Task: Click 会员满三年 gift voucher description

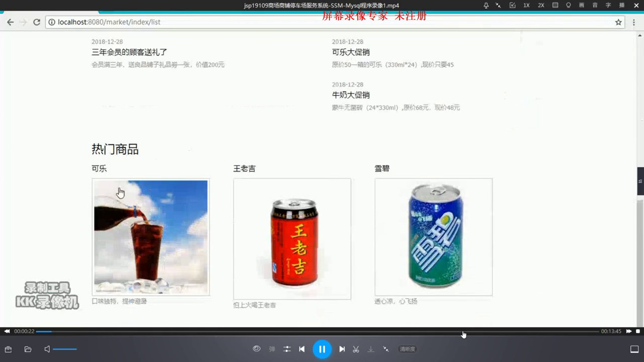Action: click(x=158, y=65)
